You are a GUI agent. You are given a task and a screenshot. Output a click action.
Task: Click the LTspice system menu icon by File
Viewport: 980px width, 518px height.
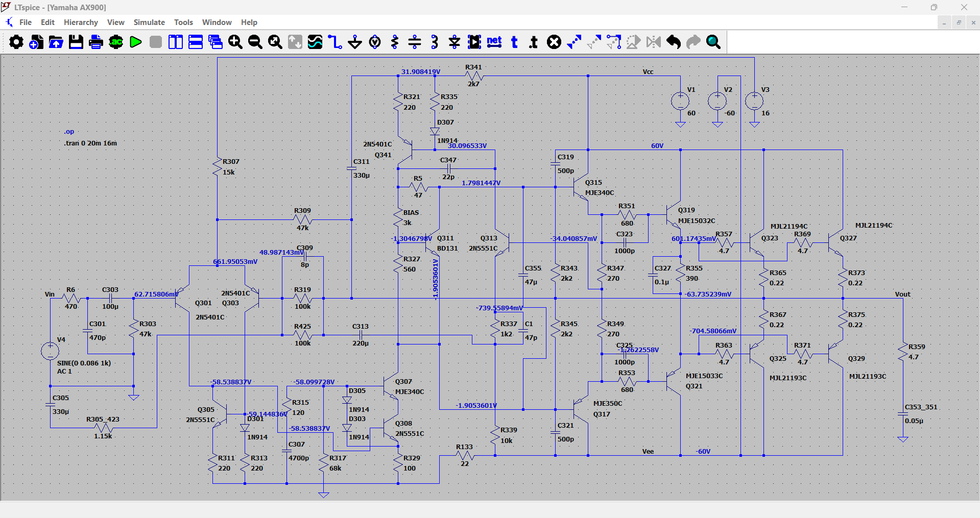(x=9, y=22)
